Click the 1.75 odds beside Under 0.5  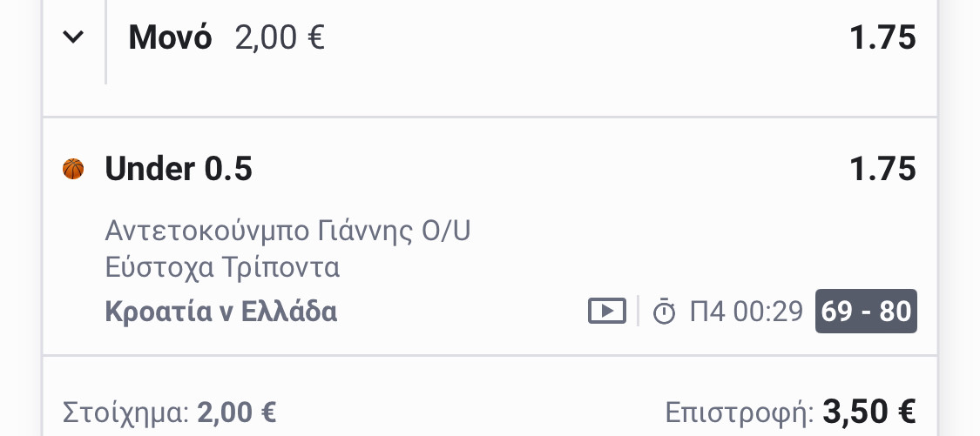(882, 169)
